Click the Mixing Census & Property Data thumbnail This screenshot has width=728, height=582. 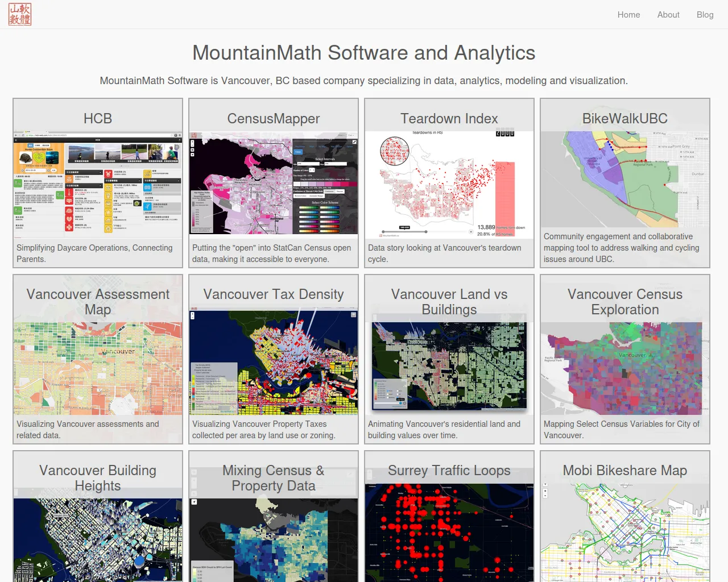(x=274, y=540)
